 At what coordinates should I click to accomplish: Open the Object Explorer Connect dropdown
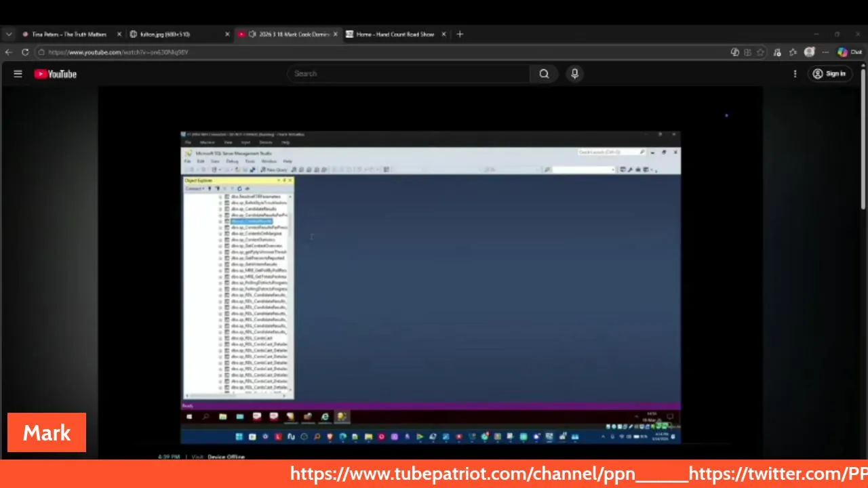click(195, 188)
